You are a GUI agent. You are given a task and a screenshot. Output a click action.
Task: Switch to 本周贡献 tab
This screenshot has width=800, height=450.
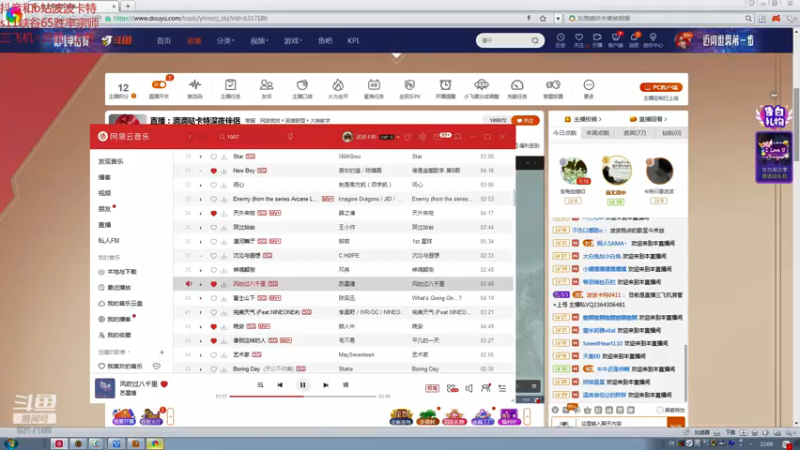[597, 133]
